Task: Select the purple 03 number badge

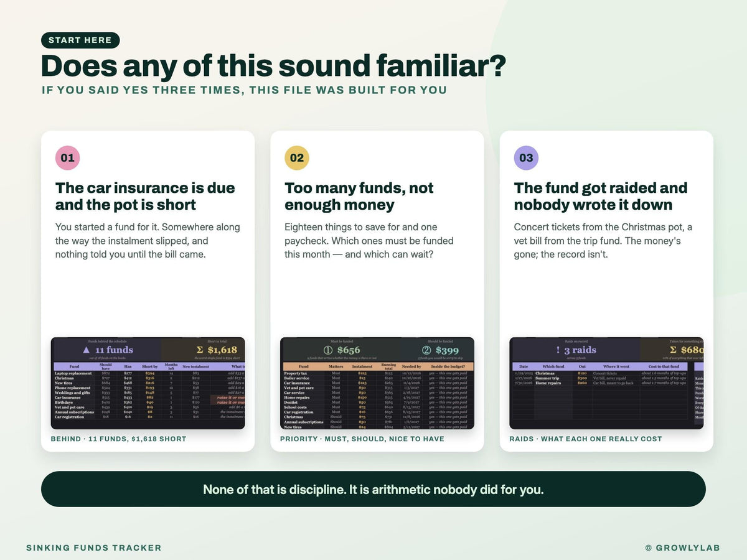Action: point(526,158)
